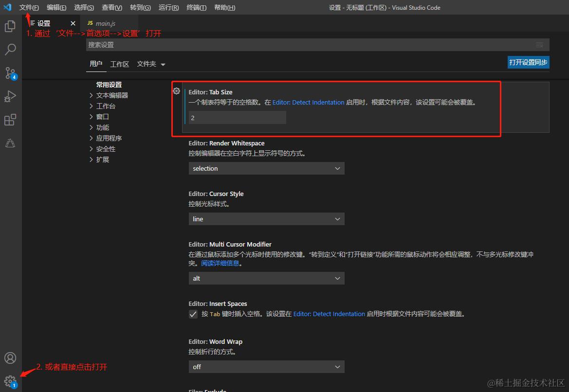Click the Tab Size input field showing 2
The height and width of the screenshot is (392, 569).
pyautogui.click(x=238, y=118)
